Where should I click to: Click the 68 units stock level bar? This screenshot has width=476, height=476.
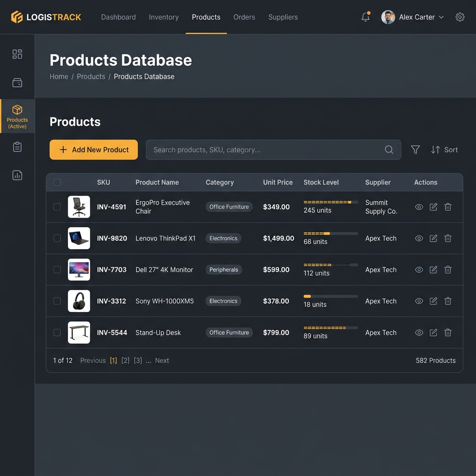pos(331,233)
